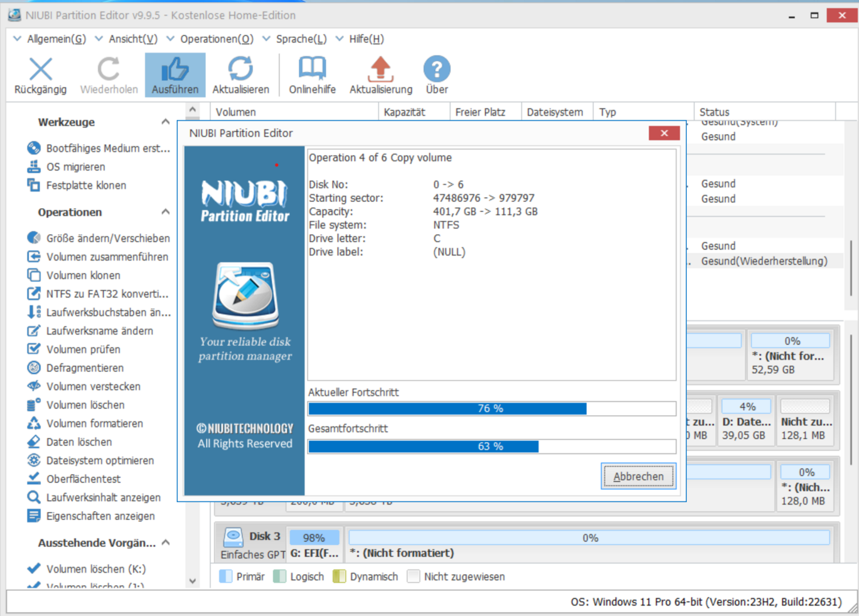Viewport: 859px width, 616px height.
Task: Select Bootfähiges Medium erstellen in sidebar
Action: (x=108, y=148)
